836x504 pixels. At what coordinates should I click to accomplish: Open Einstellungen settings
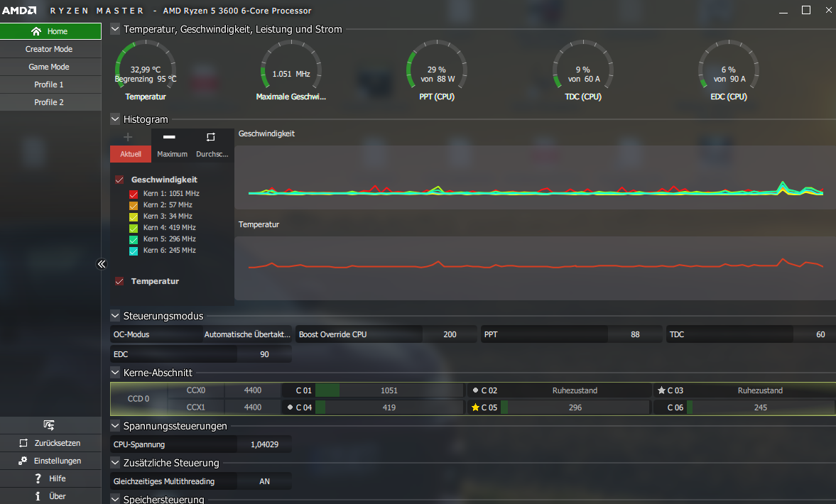coord(50,461)
